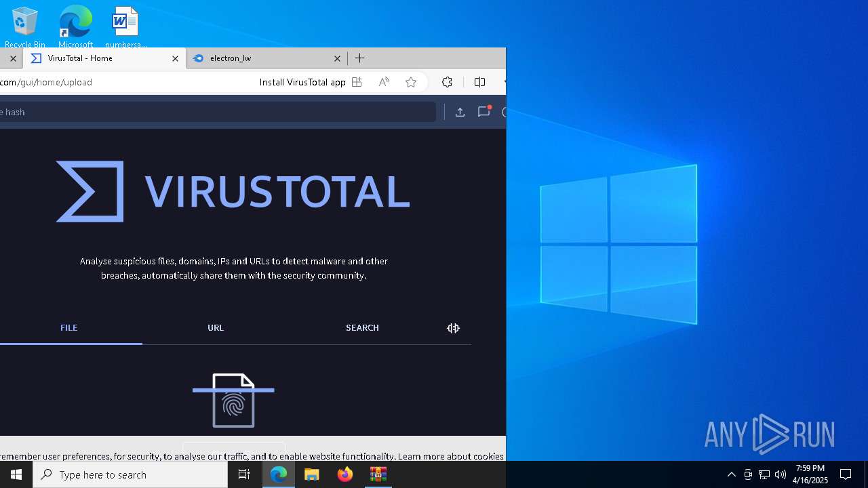Open the Recycle Bin desktop icon
Viewport: 868px width, 488px height.
(25, 27)
